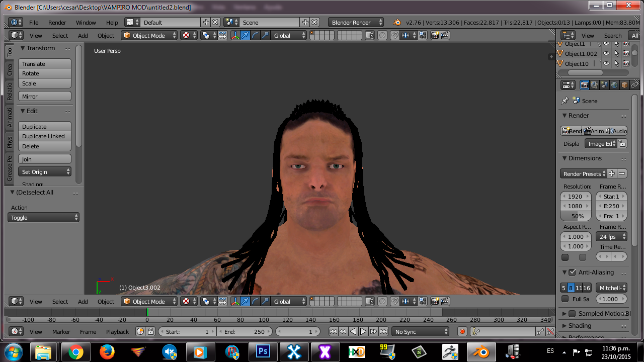This screenshot has height=362, width=644.
Task: Toggle Object10 selectability arrow icon
Action: [616, 63]
